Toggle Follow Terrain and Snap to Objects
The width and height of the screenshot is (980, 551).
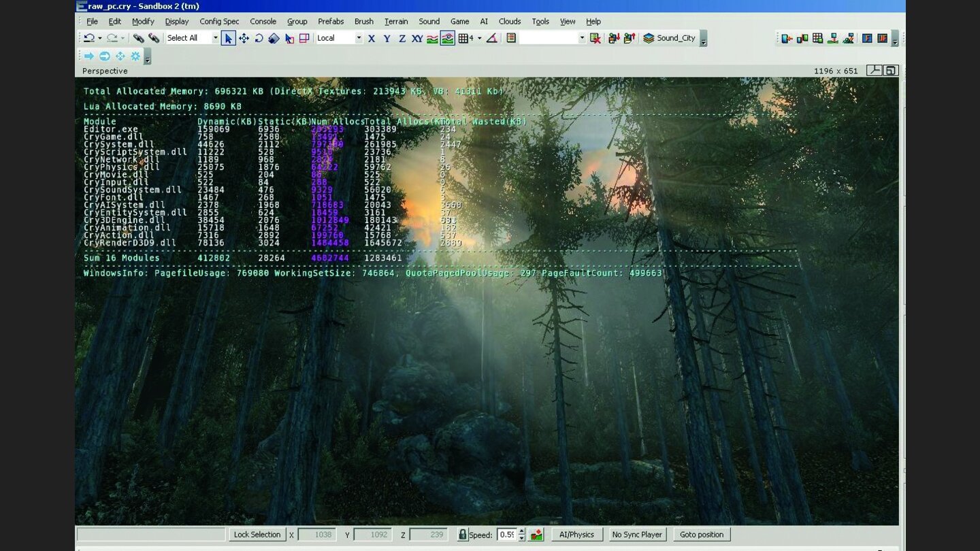447,38
